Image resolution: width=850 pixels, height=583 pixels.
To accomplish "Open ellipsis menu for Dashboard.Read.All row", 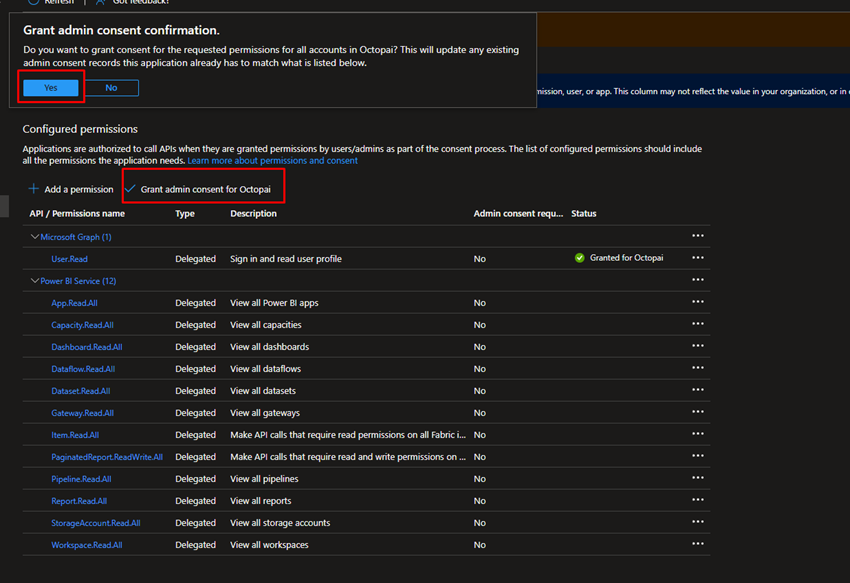I will (697, 346).
